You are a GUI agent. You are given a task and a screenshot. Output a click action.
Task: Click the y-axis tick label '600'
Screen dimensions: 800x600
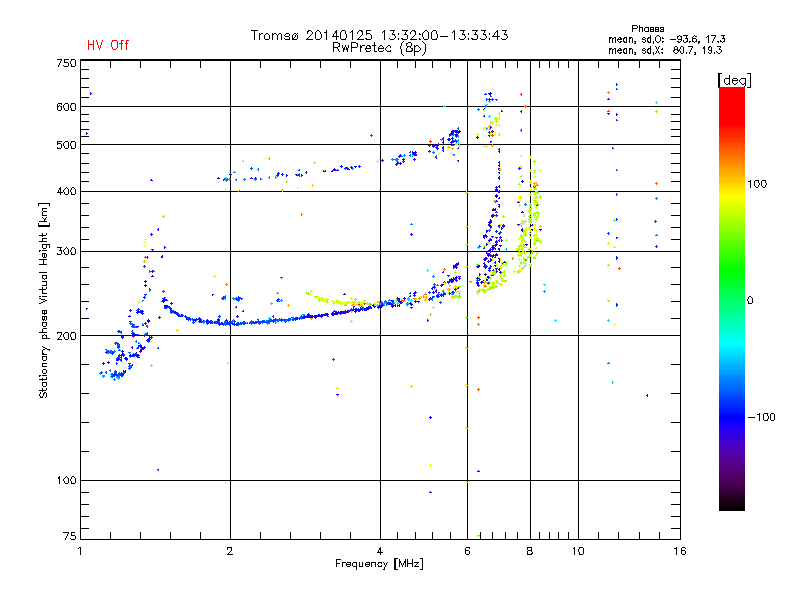(67, 107)
